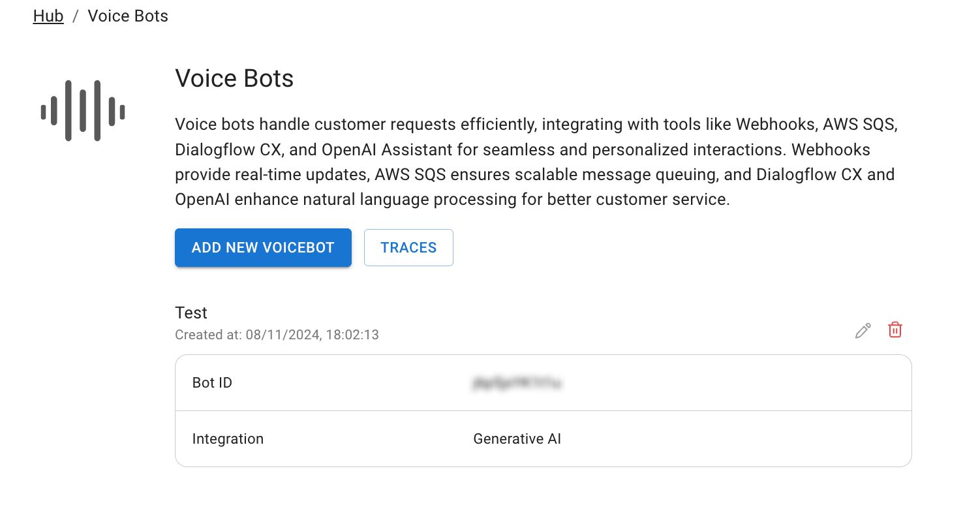Image resolution: width=980 pixels, height=522 pixels.
Task: Click the blurred Bot ID value
Action: [x=515, y=383]
